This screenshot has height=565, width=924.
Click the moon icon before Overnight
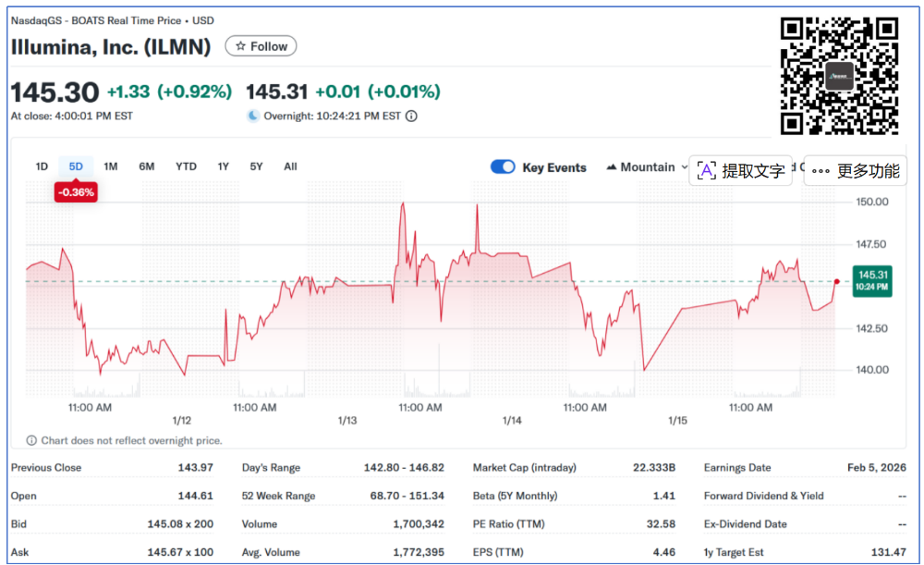pyautogui.click(x=253, y=117)
